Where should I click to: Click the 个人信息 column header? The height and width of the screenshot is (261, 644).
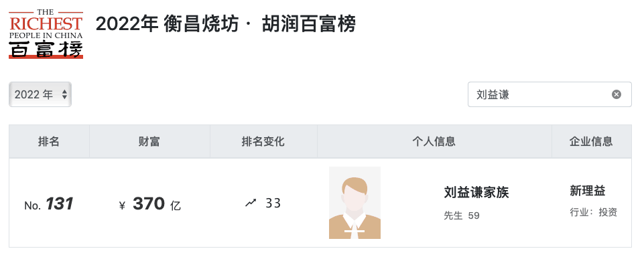point(434,142)
